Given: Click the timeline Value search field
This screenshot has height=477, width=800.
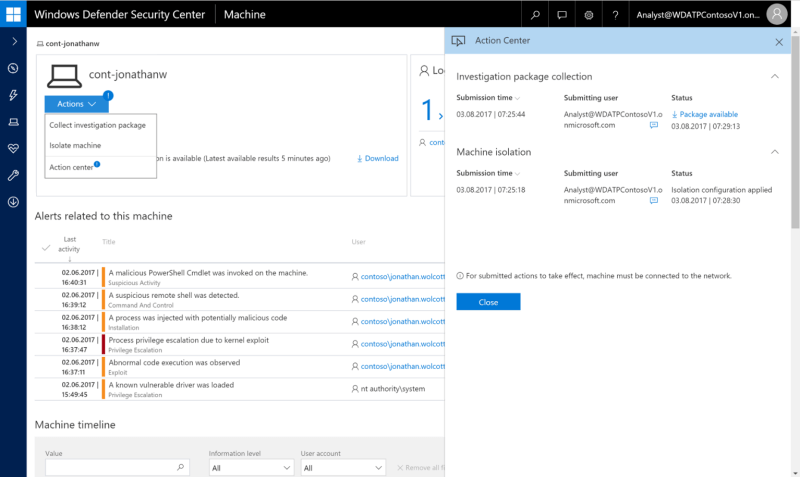Looking at the screenshot, I should (x=117, y=467).
